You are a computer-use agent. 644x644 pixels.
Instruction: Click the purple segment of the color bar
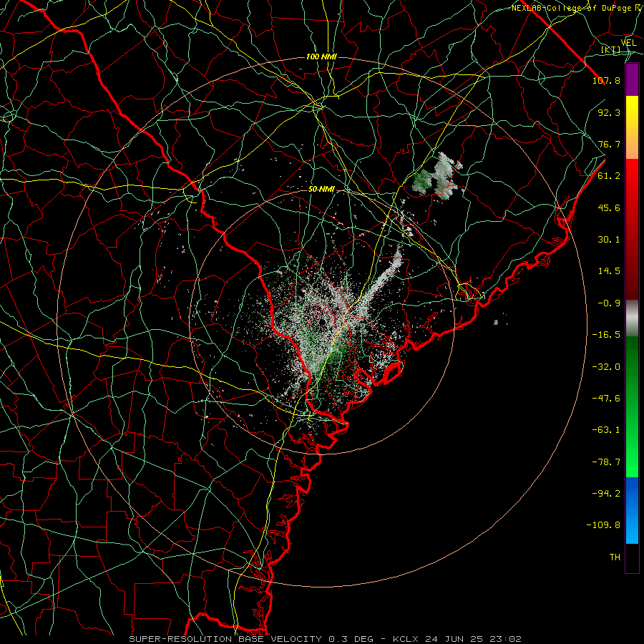coord(632,79)
